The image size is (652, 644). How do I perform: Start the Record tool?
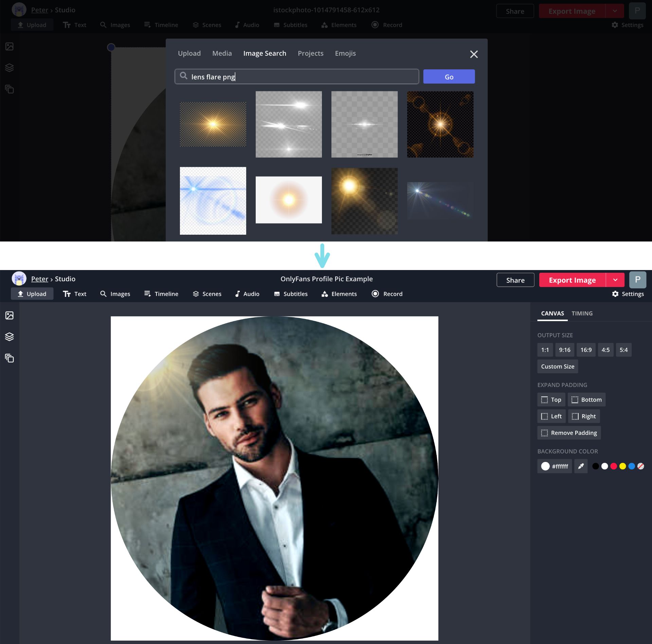click(387, 293)
